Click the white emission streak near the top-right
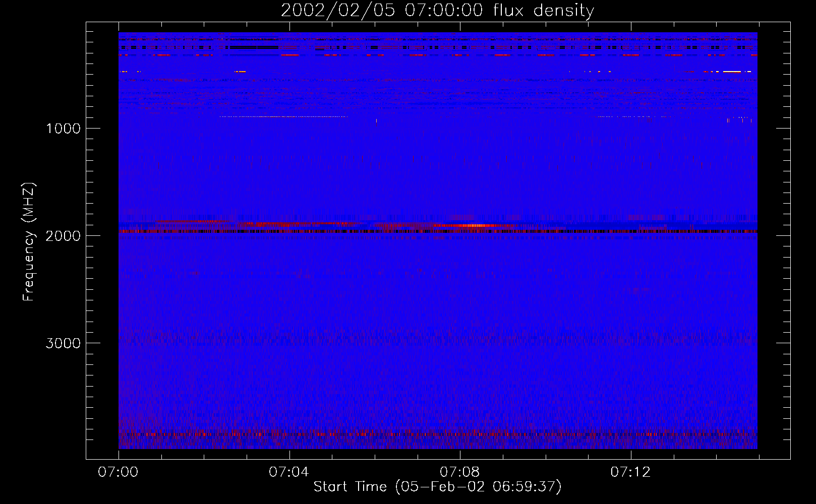The image size is (816, 504). pyautogui.click(x=732, y=72)
